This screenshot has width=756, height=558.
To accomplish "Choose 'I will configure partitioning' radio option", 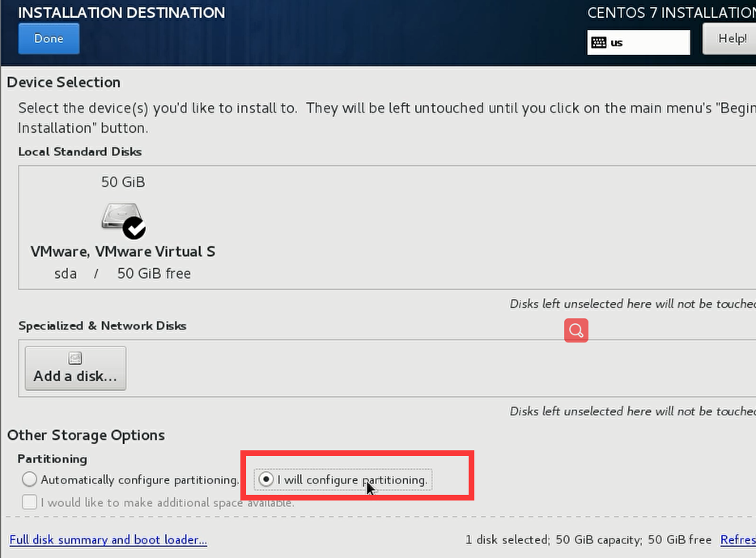I will pyautogui.click(x=265, y=479).
